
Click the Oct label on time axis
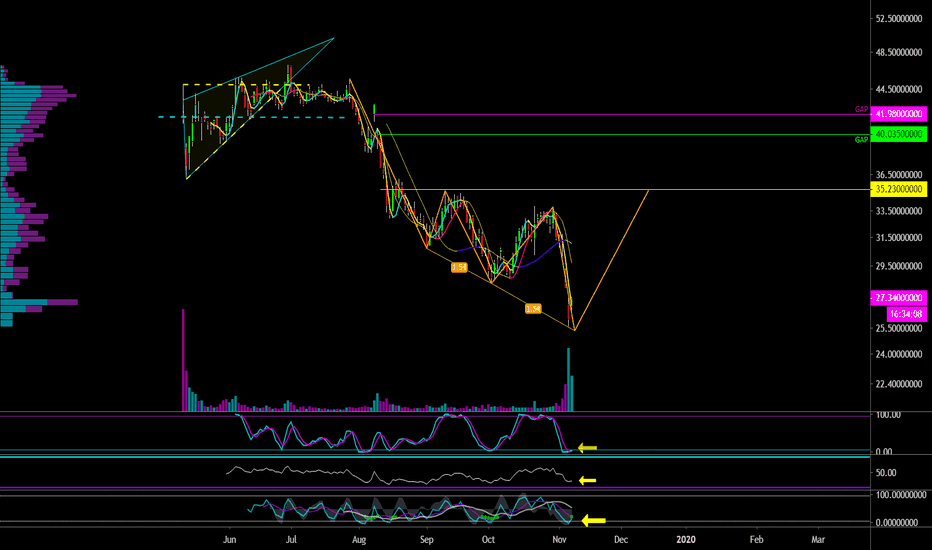click(x=488, y=540)
